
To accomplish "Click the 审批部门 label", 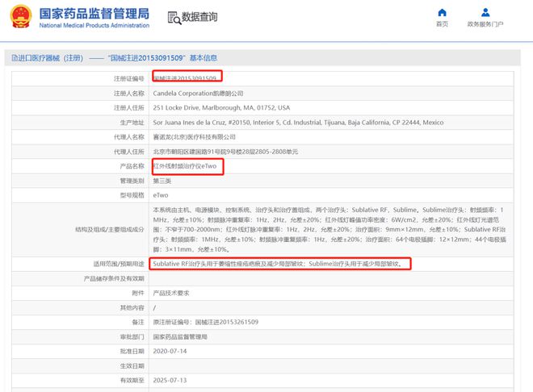I will click(132, 337).
